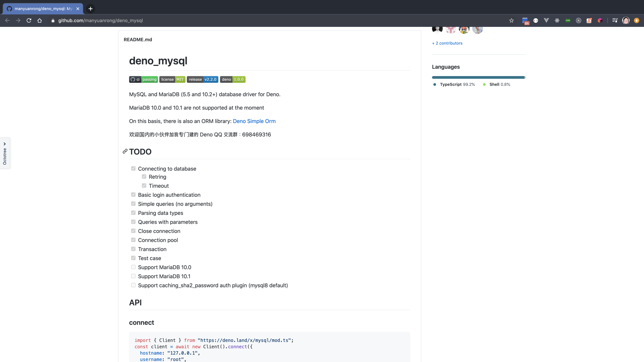
Task: Click the TODO heading anchor link icon
Action: (x=125, y=152)
